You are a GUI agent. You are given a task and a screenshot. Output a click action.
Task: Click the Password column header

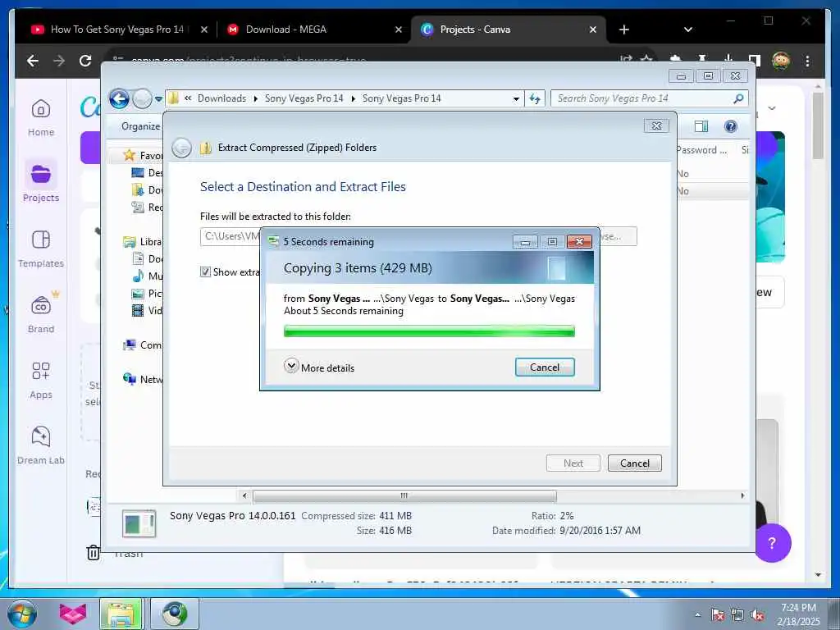[701, 150]
